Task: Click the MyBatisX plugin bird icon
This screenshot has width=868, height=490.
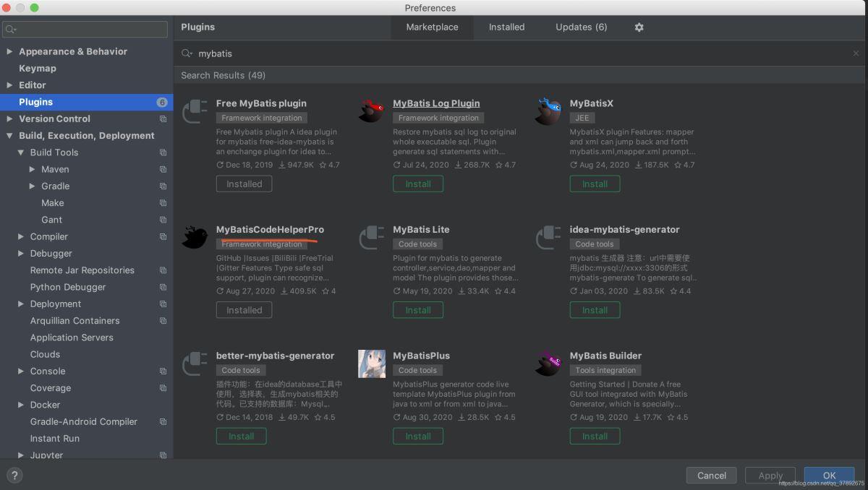Action: coord(548,111)
